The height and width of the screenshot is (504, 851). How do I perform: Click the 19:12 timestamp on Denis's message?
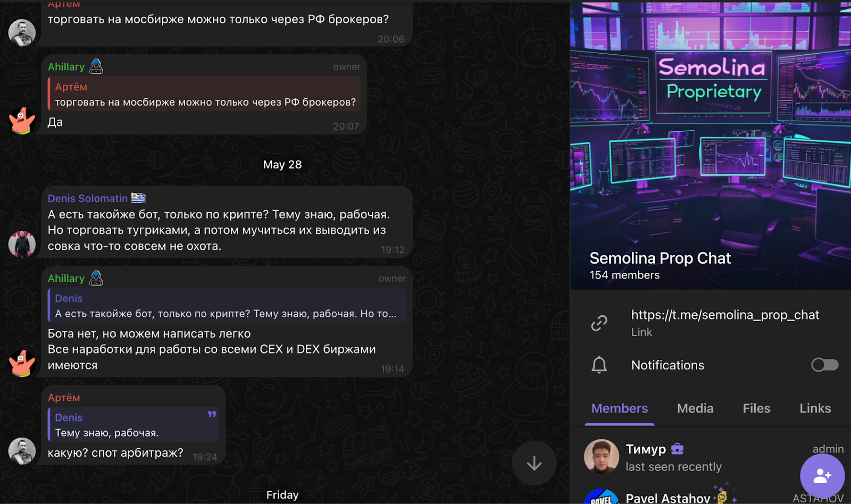pos(393,250)
